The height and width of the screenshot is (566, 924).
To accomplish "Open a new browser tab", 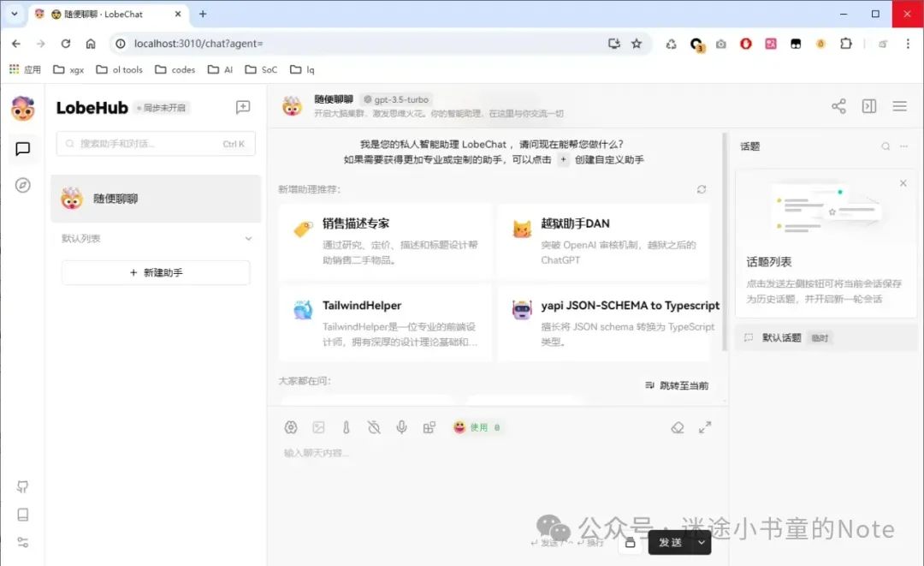I will [x=203, y=14].
